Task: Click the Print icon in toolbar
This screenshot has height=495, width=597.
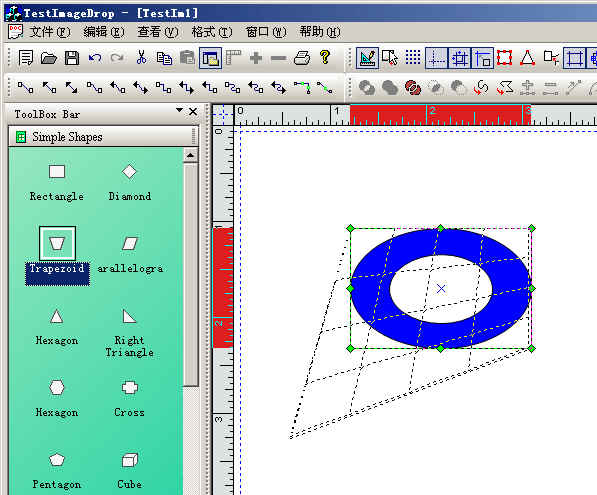Action: 302,58
